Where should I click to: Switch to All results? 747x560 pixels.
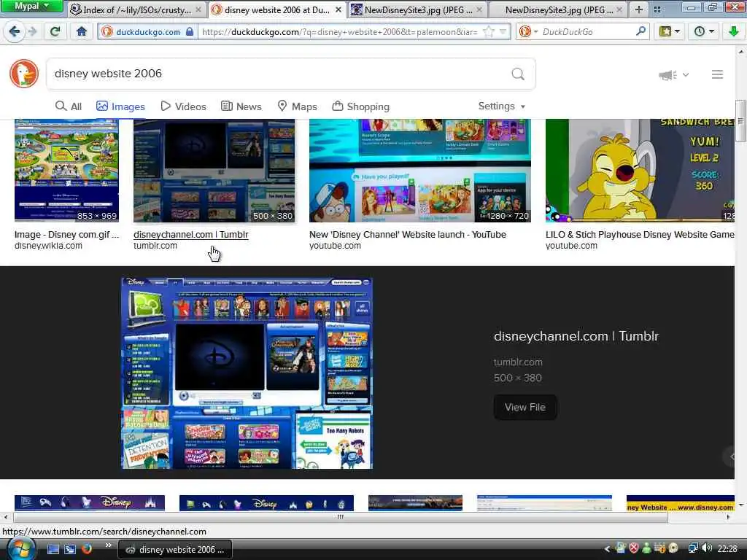click(68, 106)
